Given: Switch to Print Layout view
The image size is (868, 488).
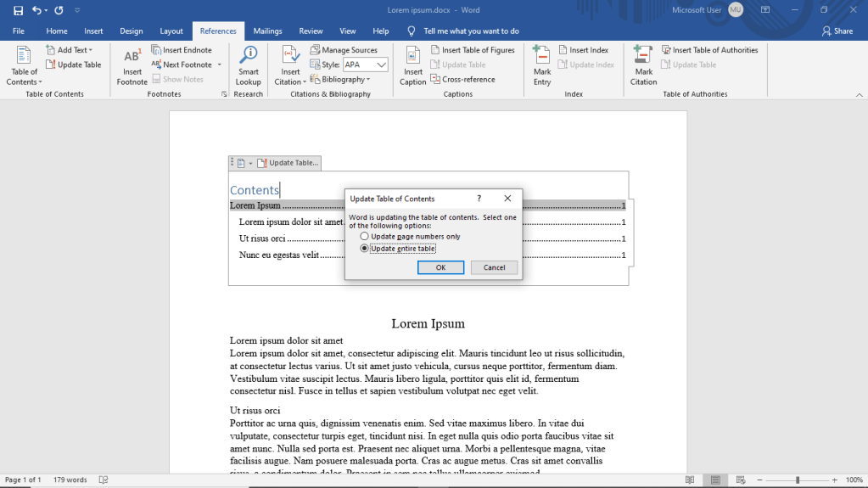Looking at the screenshot, I should click(x=715, y=480).
